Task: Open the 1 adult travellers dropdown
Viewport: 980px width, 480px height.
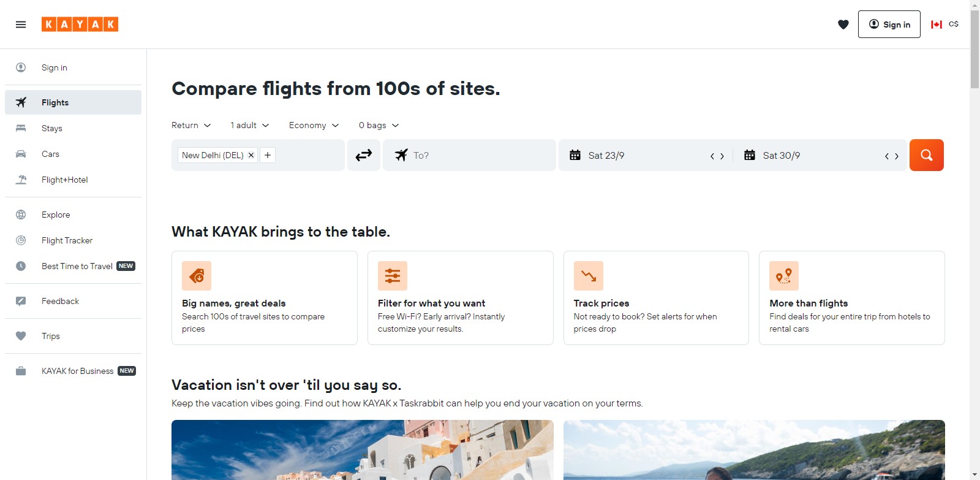Action: [249, 125]
